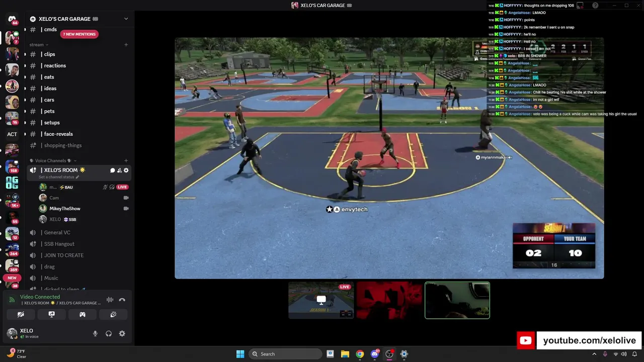Screen dimensions: 644x362
Task: Open the chat for XELO'S ROOM voice channel
Action: click(x=112, y=170)
